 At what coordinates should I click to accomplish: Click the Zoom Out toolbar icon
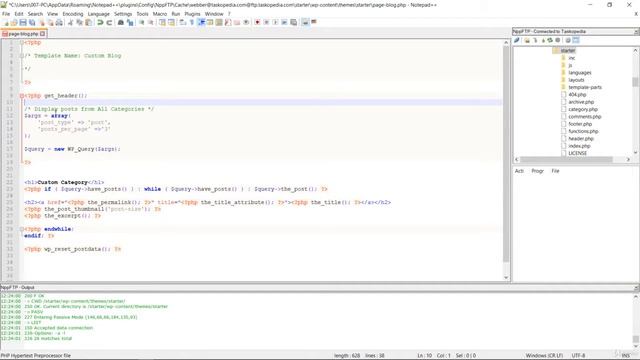coord(151,22)
